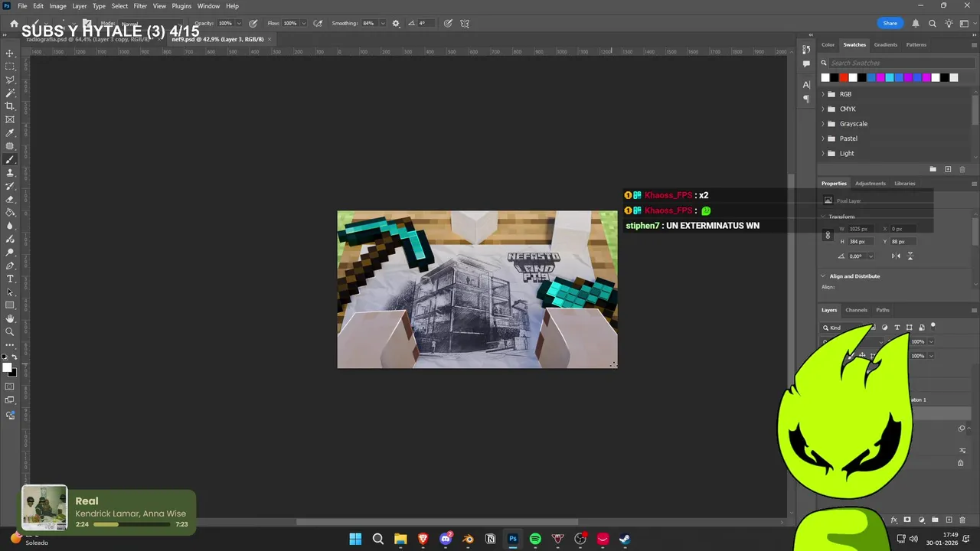980x551 pixels.
Task: Switch to the Adjustments tab
Action: click(x=871, y=184)
